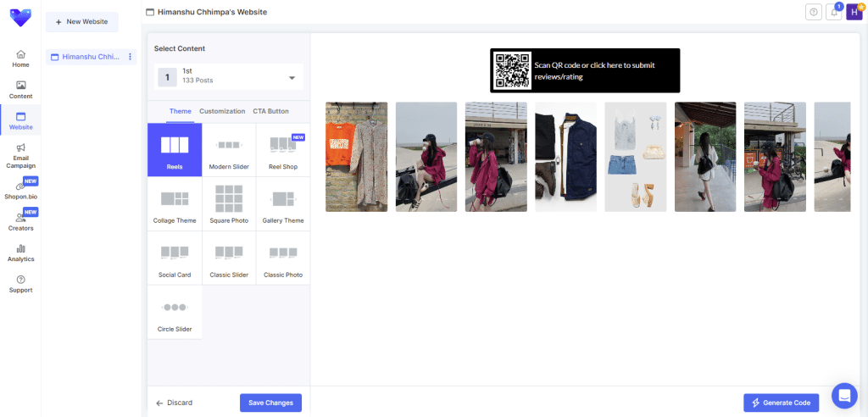This screenshot has width=868, height=417.
Task: Switch to the Customization tab
Action: coord(222,111)
